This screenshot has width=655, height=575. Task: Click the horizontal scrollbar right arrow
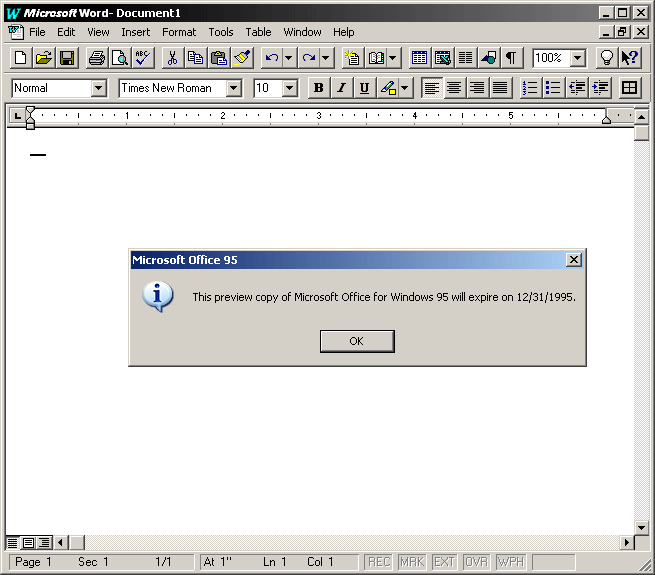coord(627,543)
